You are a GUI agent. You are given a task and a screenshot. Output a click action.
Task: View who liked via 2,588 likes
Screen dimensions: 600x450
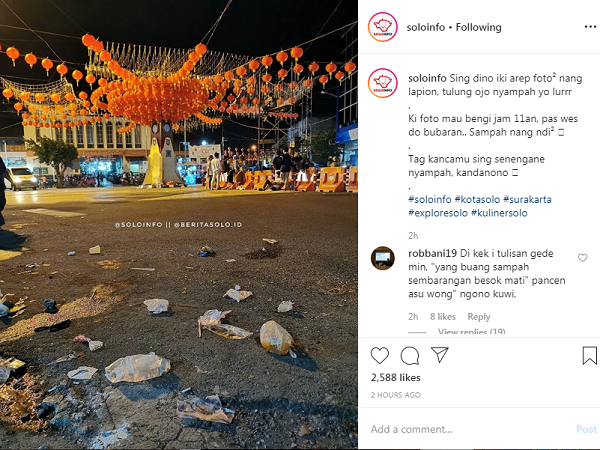pos(396,378)
